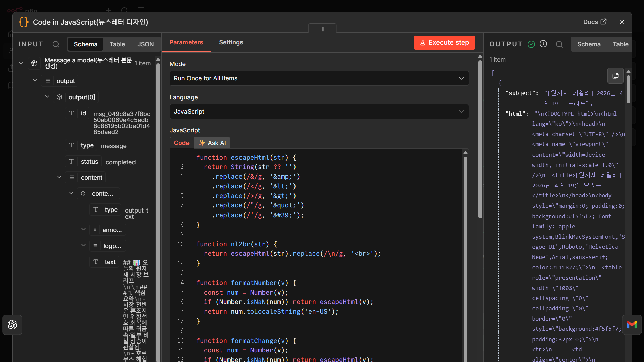Click code line 1 function escapeHtml
The height and width of the screenshot is (362, 644).
click(x=246, y=157)
